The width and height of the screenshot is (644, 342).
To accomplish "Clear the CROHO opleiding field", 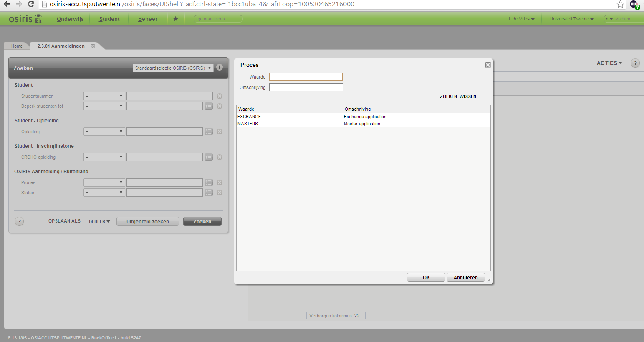I will 220,157.
